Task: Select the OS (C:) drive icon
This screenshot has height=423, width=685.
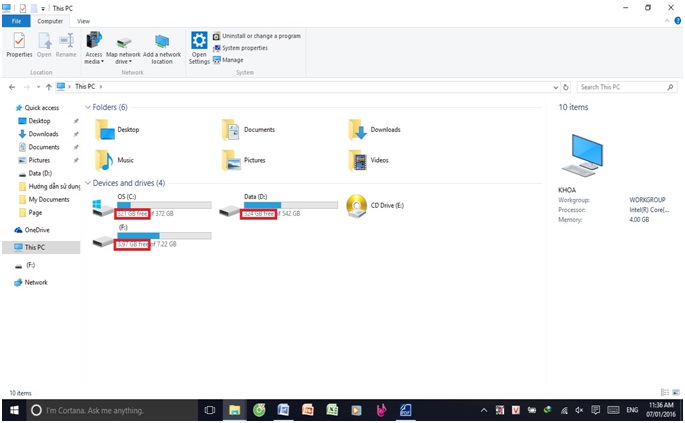Action: (x=100, y=207)
